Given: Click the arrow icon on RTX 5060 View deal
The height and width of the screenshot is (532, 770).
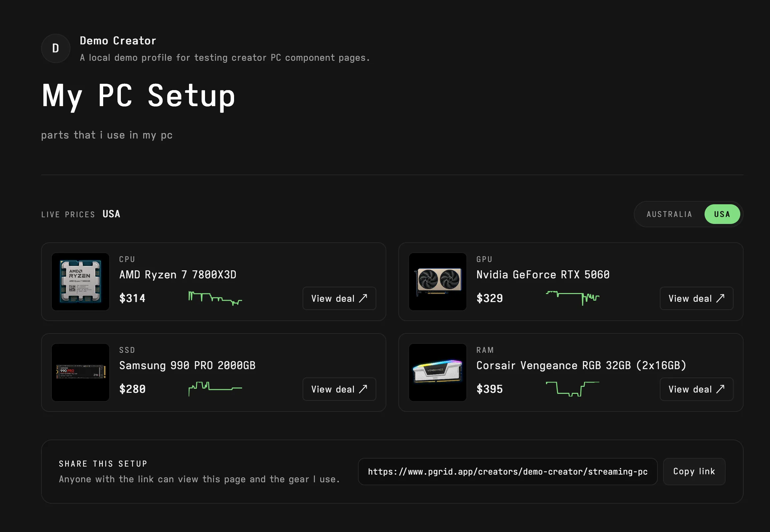Looking at the screenshot, I should point(720,298).
